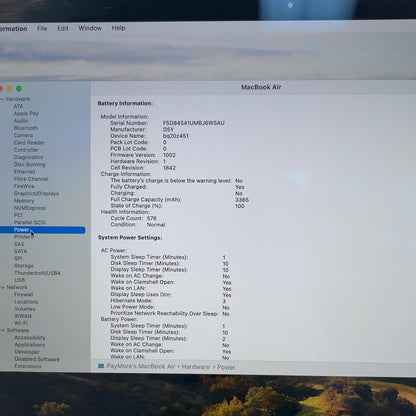416x416 pixels.
Task: Click the laptop icon in path bar
Action: click(x=101, y=366)
